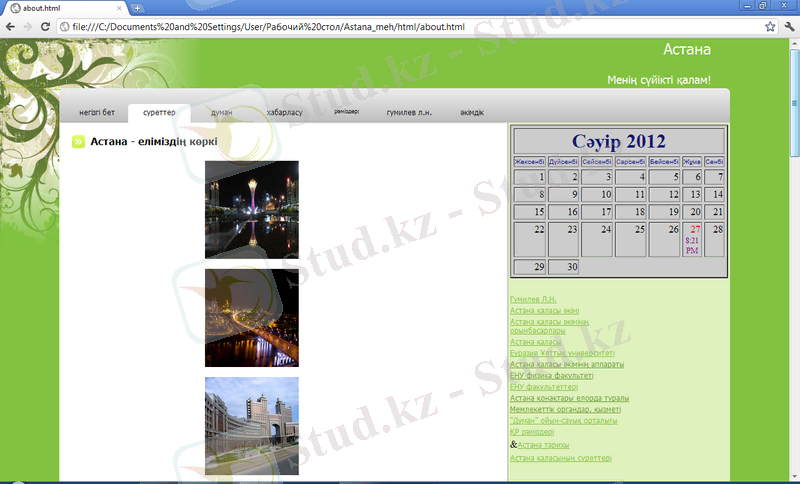Select the about.html browser tab
800x484 pixels.
(66, 8)
